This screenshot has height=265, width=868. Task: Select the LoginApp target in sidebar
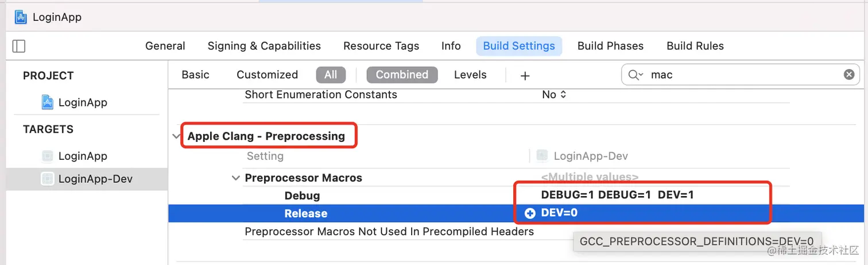[83, 156]
